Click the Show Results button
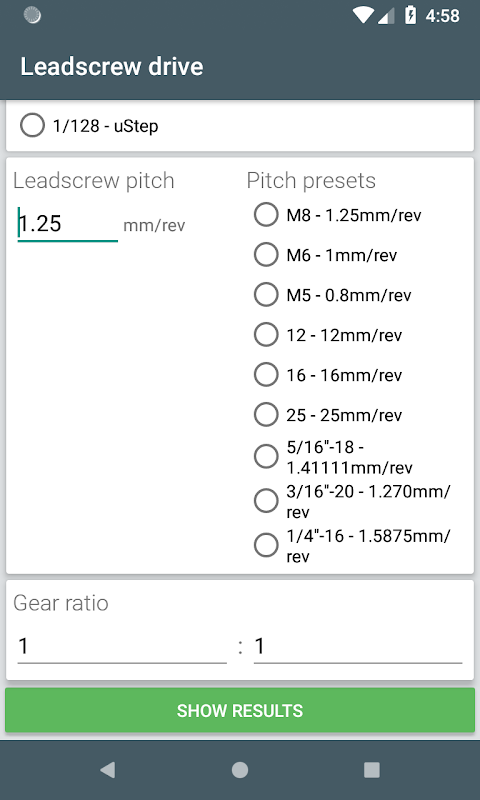The image size is (480, 800). click(240, 710)
